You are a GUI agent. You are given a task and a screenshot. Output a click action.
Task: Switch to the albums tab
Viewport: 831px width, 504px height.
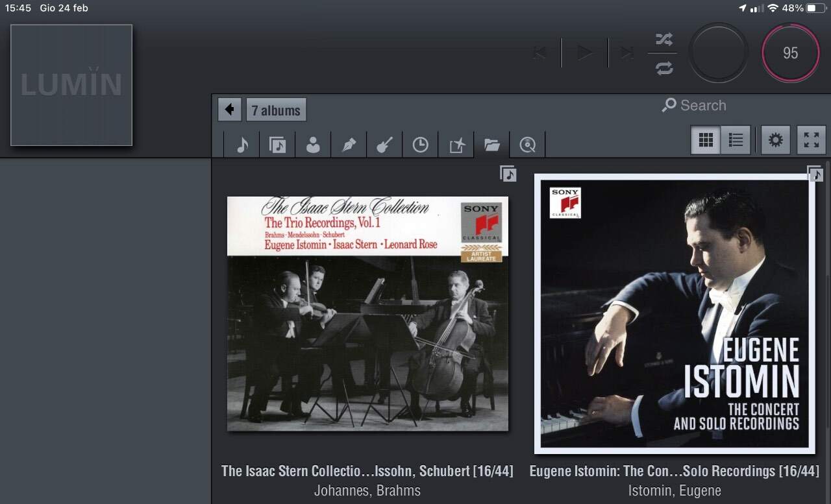pos(277,145)
